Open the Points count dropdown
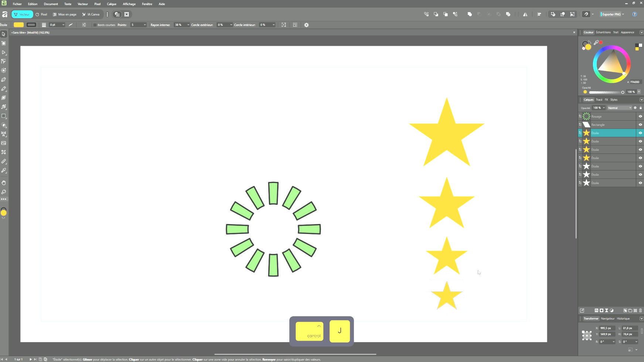644x362 pixels. pyautogui.click(x=144, y=25)
